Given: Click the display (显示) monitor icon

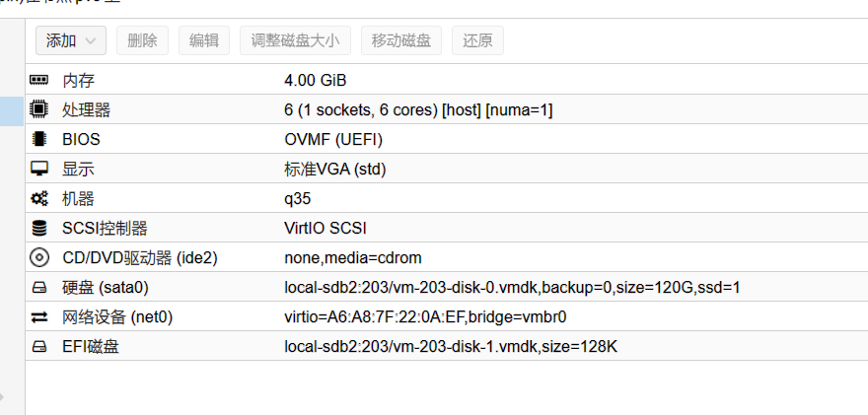Looking at the screenshot, I should click(39, 169).
